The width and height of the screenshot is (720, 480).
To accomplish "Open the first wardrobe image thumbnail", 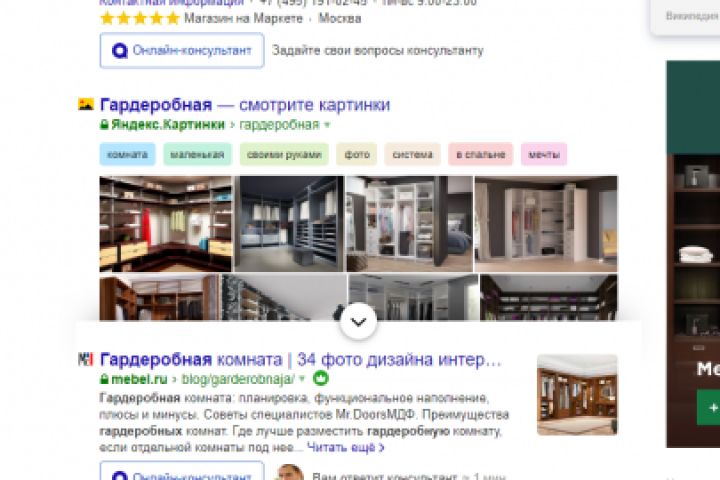I will (166, 224).
